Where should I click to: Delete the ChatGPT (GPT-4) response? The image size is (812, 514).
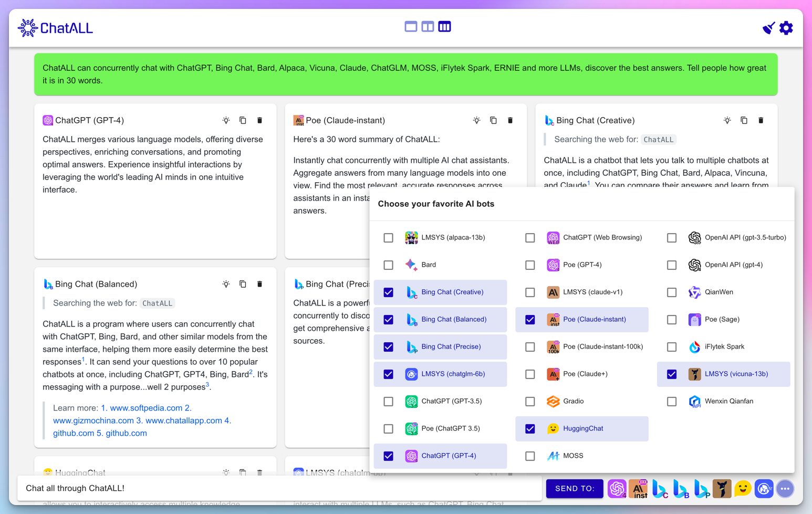click(x=259, y=120)
